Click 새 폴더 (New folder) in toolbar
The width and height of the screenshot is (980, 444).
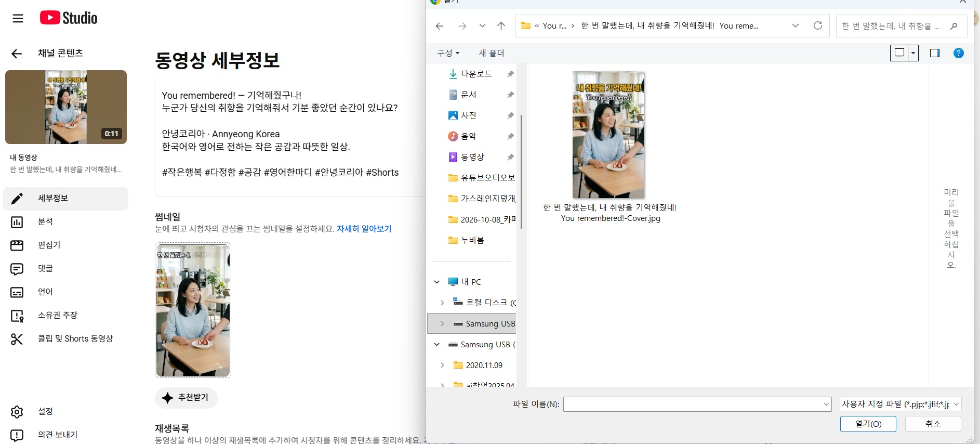[492, 53]
